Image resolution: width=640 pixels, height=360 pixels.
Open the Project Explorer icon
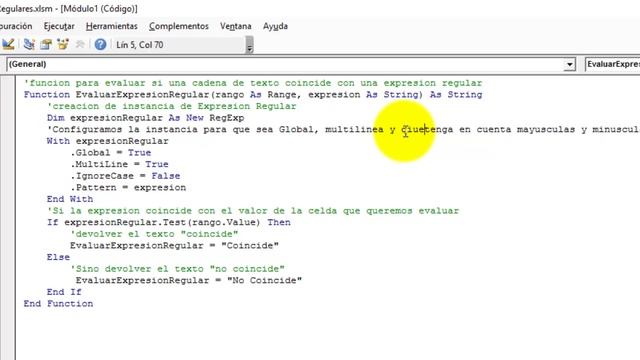pyautogui.click(x=29, y=44)
